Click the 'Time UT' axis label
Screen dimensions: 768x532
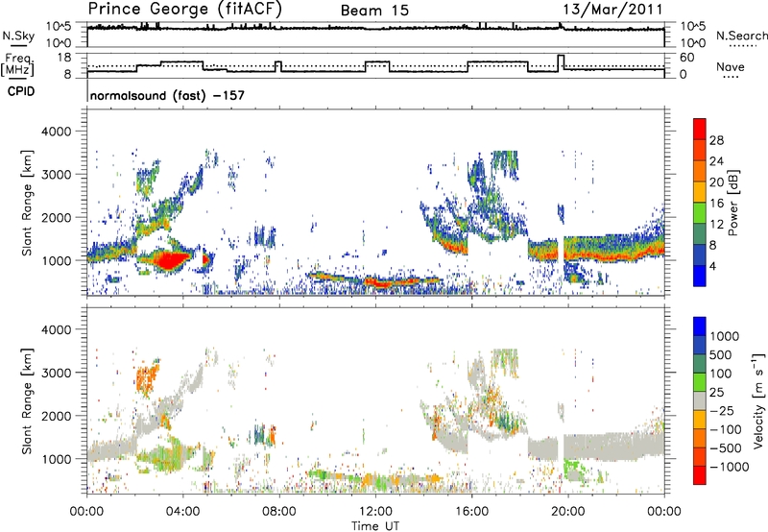tap(374, 526)
